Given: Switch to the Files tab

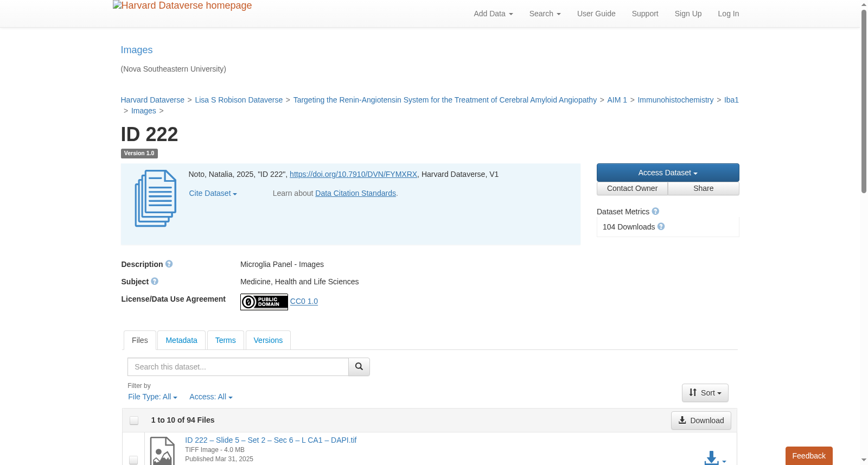Looking at the screenshot, I should pos(140,340).
